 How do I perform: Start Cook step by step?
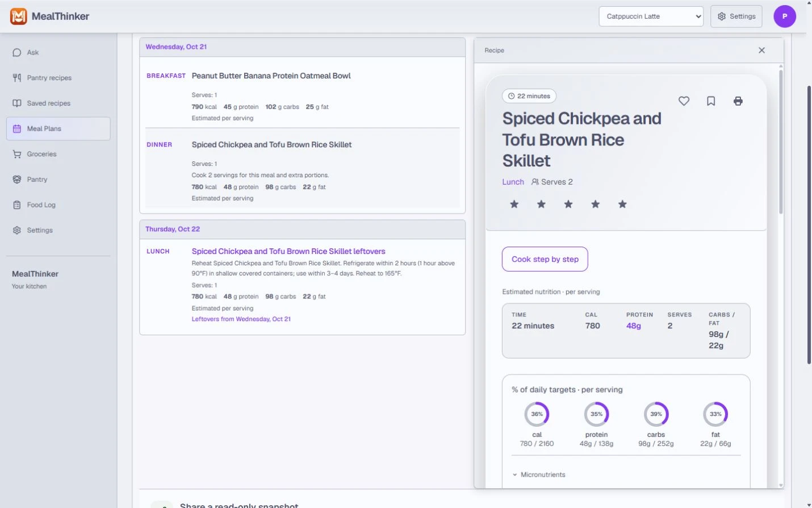point(545,259)
